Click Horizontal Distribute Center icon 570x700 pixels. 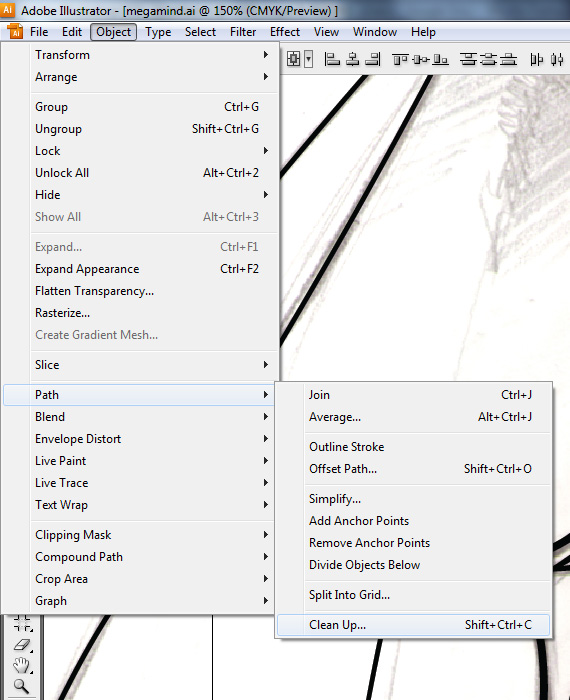click(x=557, y=59)
